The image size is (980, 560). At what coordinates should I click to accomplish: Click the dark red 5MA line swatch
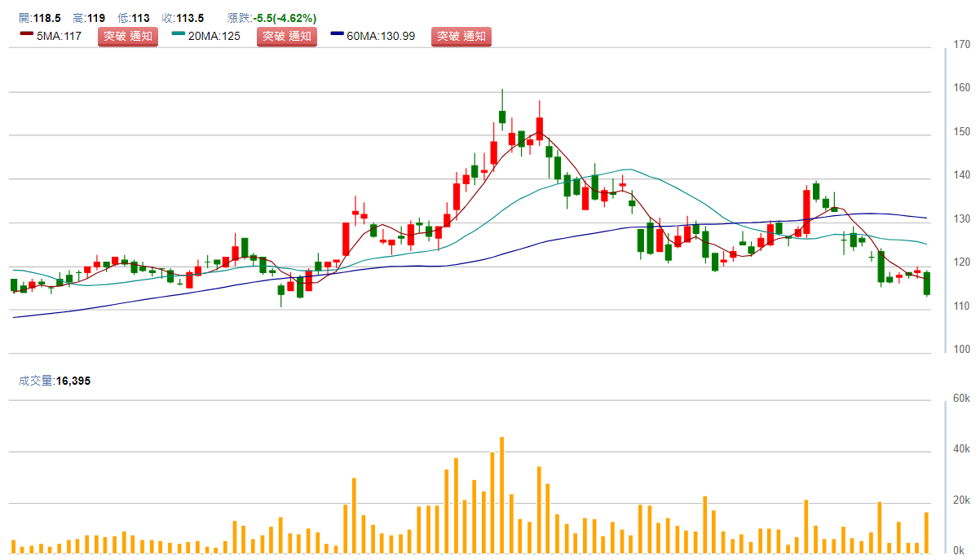[26, 35]
